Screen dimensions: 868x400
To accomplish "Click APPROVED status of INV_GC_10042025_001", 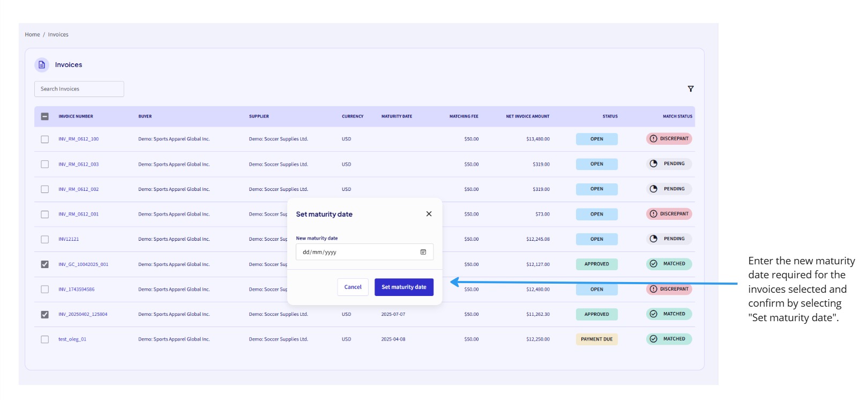I will [x=597, y=264].
